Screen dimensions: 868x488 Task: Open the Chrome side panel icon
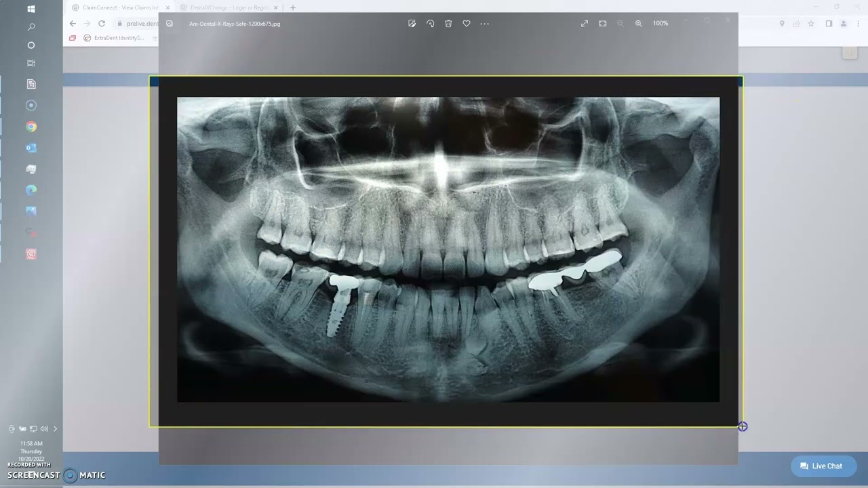coord(829,23)
